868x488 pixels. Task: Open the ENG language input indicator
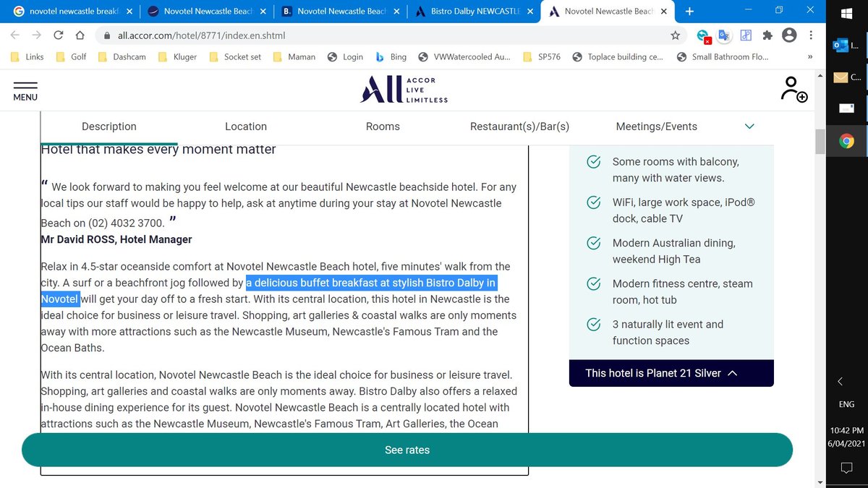coord(847,405)
